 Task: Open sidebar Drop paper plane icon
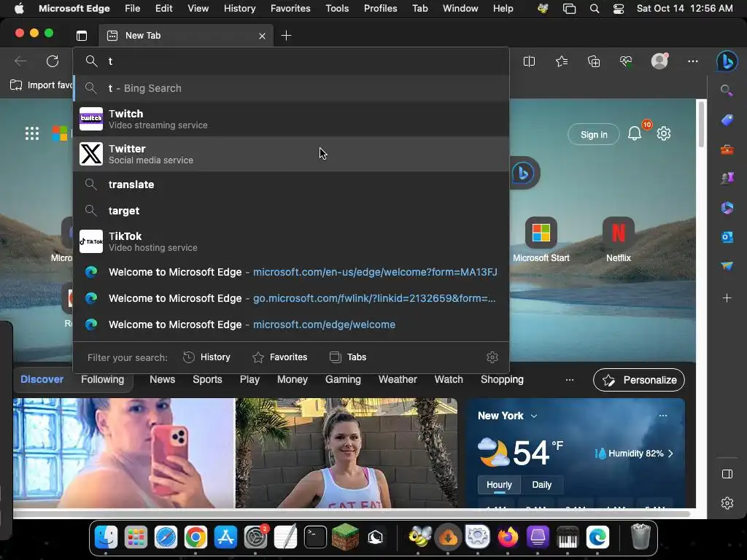point(727,265)
